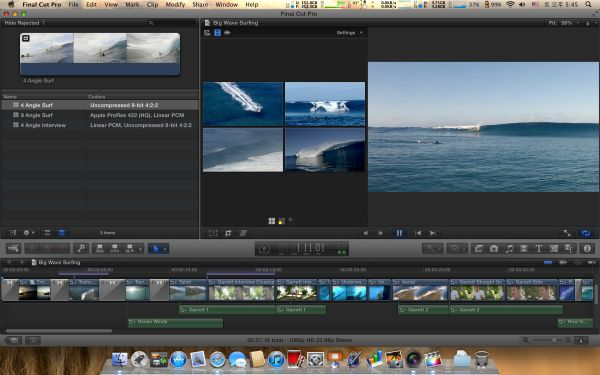Pause playback in the viewer

coord(399,233)
